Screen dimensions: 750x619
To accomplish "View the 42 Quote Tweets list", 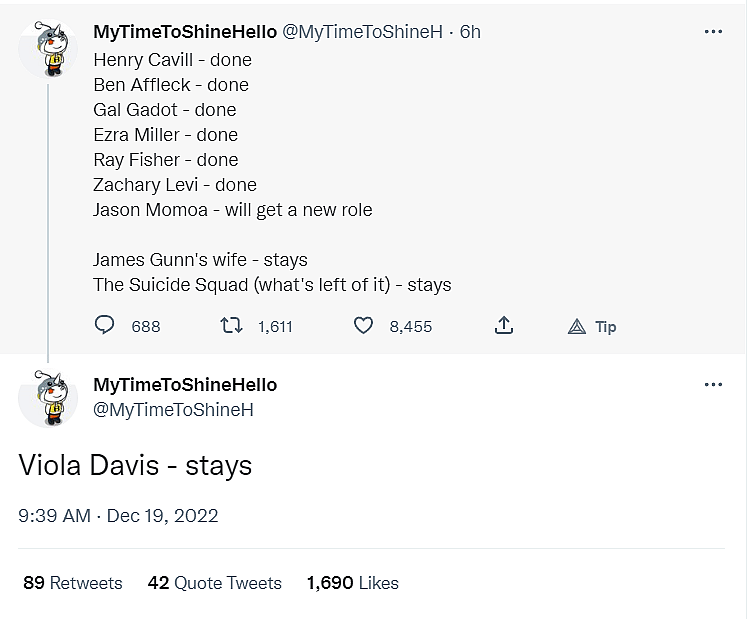I will [214, 583].
